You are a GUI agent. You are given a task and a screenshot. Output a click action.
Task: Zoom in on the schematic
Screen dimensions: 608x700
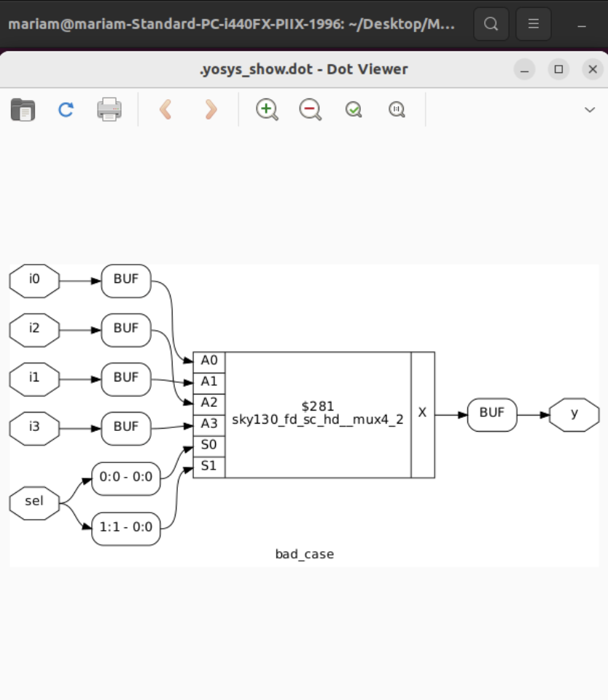267,109
